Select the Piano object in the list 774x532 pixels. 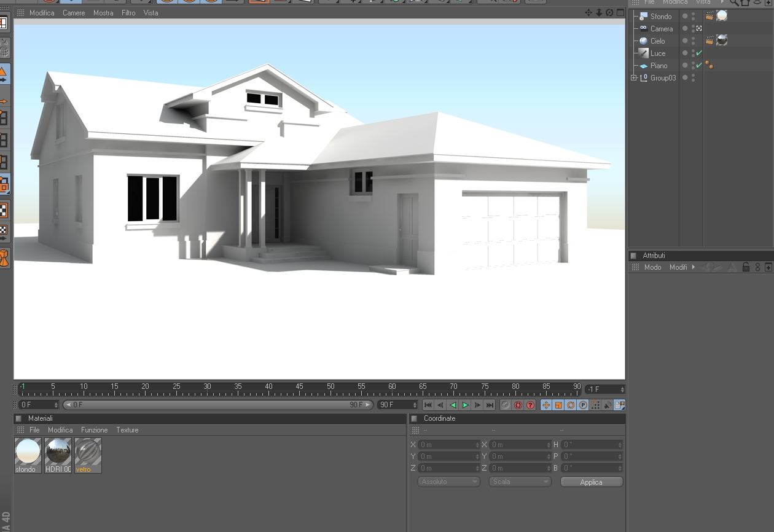pos(659,66)
